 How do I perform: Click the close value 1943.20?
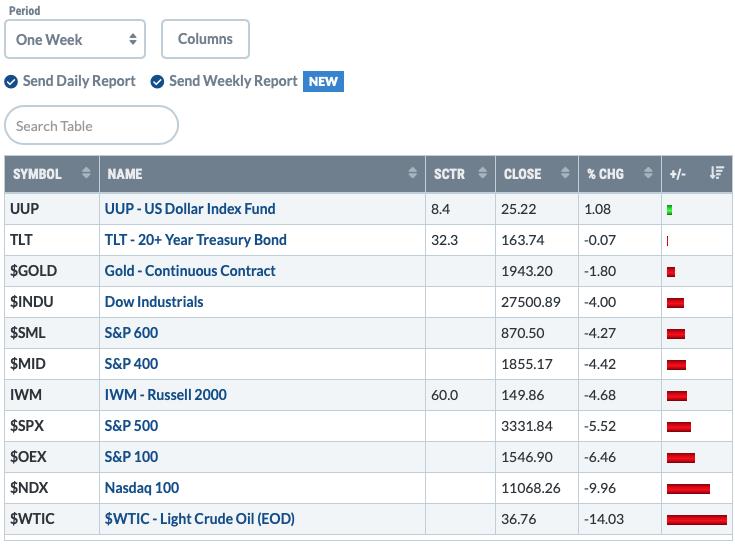click(x=527, y=271)
